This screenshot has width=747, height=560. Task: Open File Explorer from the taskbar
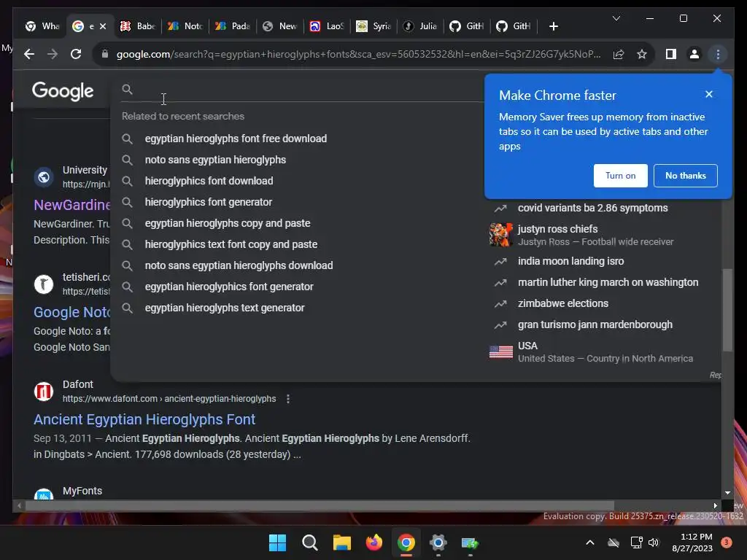[342, 542]
